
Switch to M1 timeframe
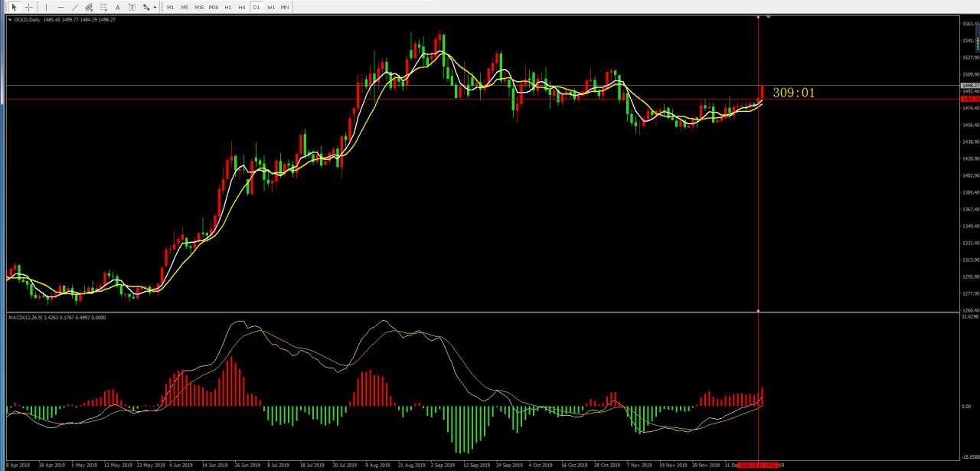point(170,7)
